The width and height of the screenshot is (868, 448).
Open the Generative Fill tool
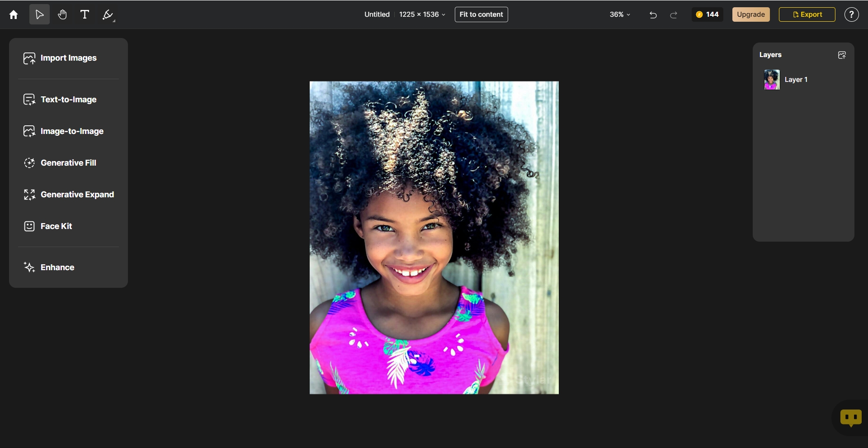[x=68, y=163]
